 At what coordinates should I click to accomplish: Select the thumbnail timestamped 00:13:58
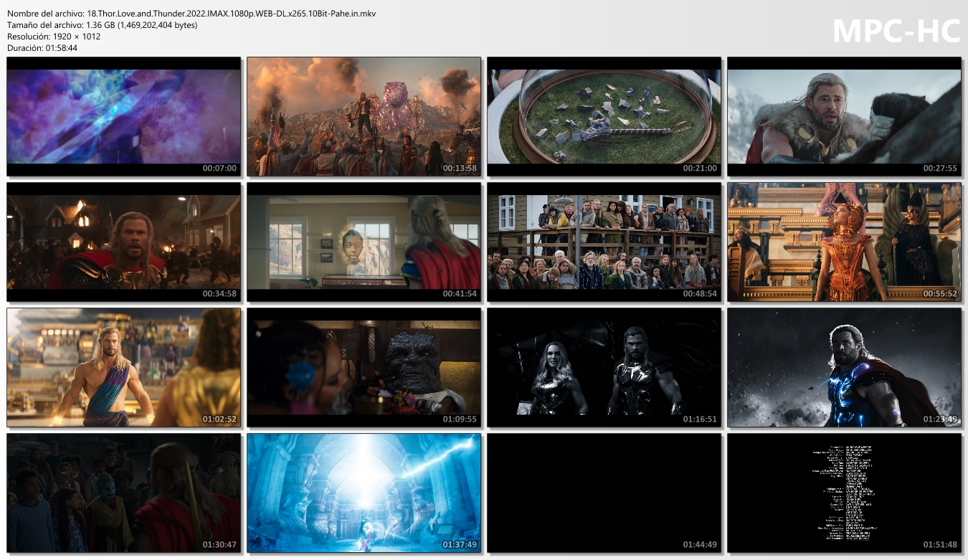(x=364, y=117)
